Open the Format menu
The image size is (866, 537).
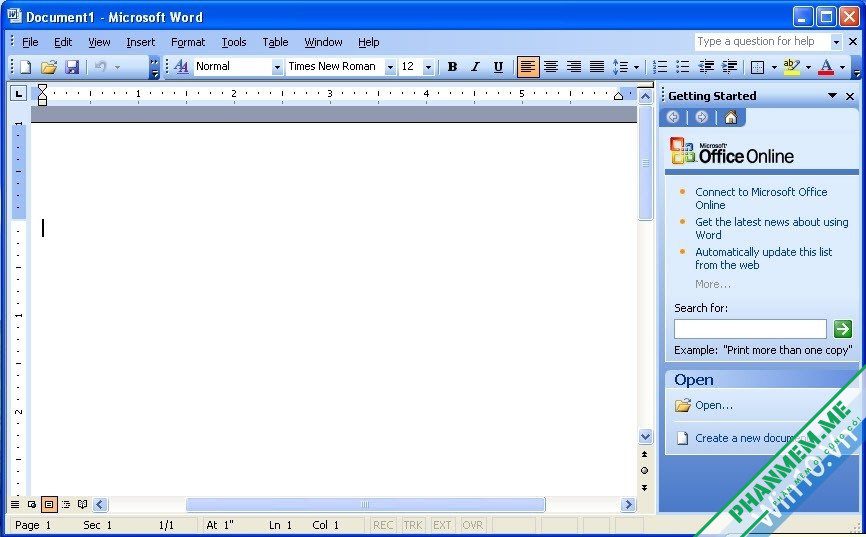click(x=188, y=42)
